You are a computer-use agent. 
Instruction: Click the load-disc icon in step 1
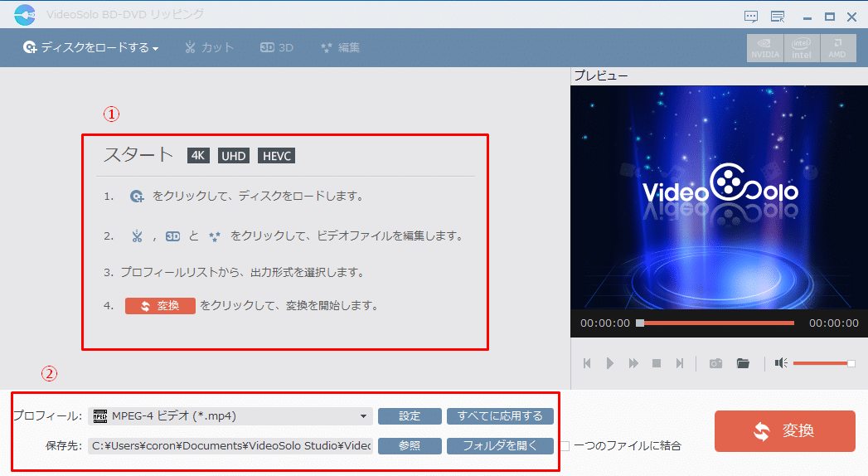(x=137, y=196)
